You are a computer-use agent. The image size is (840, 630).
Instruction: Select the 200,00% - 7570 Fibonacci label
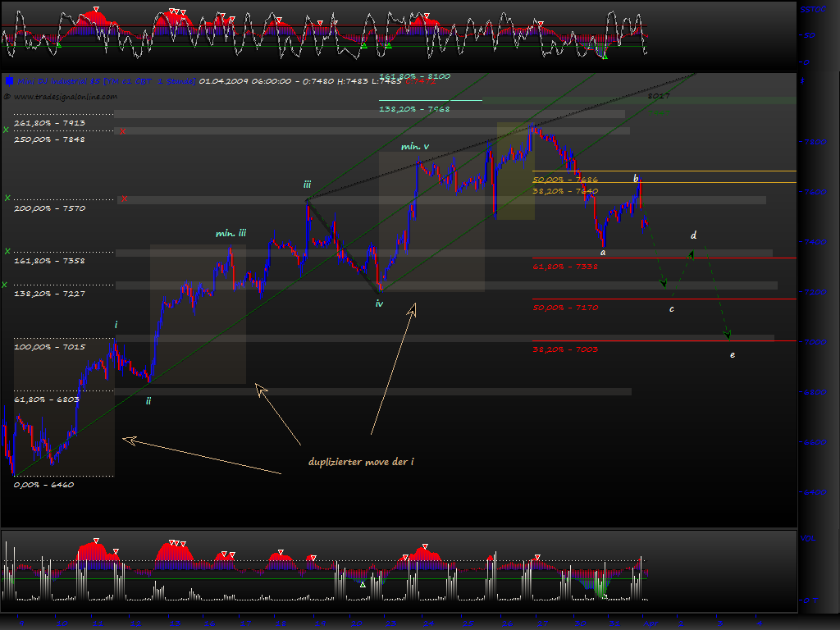[49, 208]
